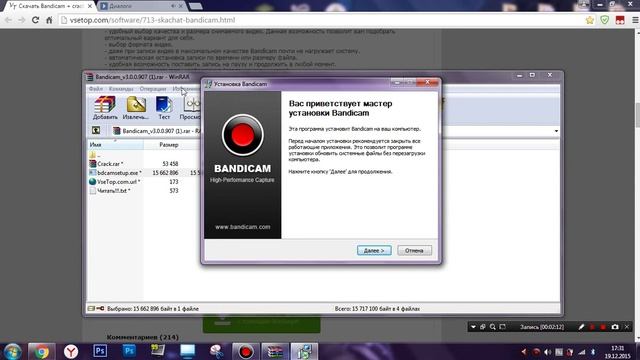The width and height of the screenshot is (640, 360).
Task: Sort by Имя column header in WinRAR
Action: [x=115, y=144]
